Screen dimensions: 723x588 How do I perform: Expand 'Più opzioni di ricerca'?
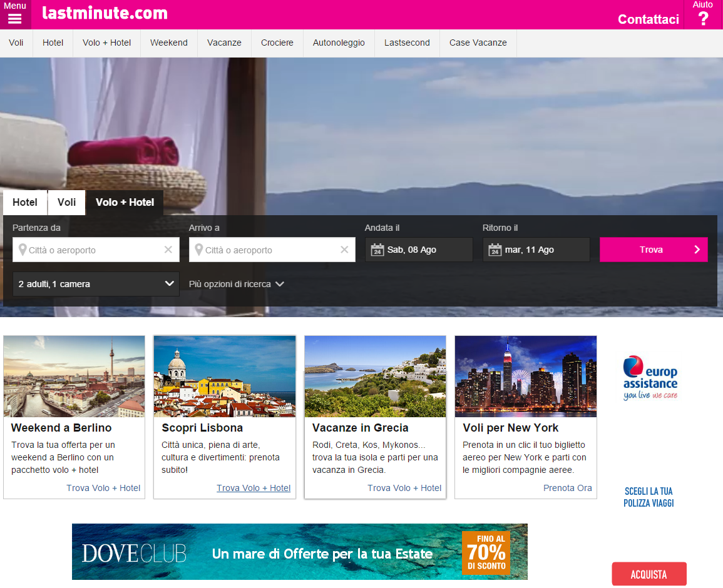click(236, 284)
